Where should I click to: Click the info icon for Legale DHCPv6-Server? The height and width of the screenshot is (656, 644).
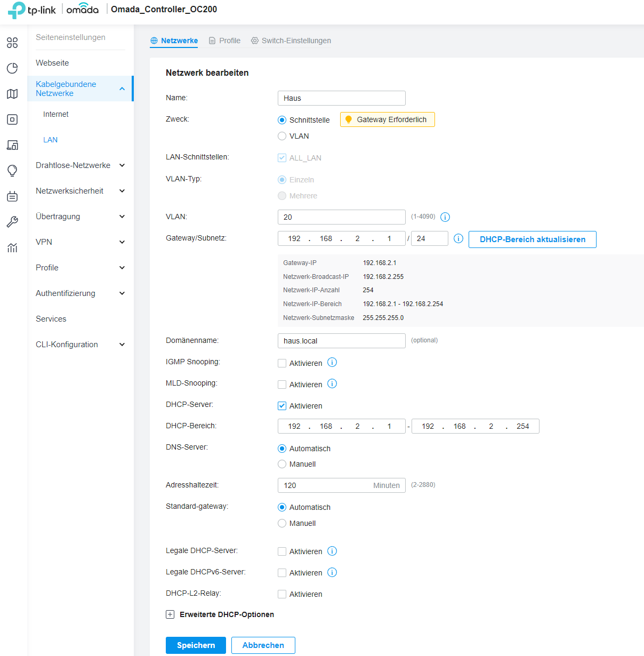pos(332,572)
